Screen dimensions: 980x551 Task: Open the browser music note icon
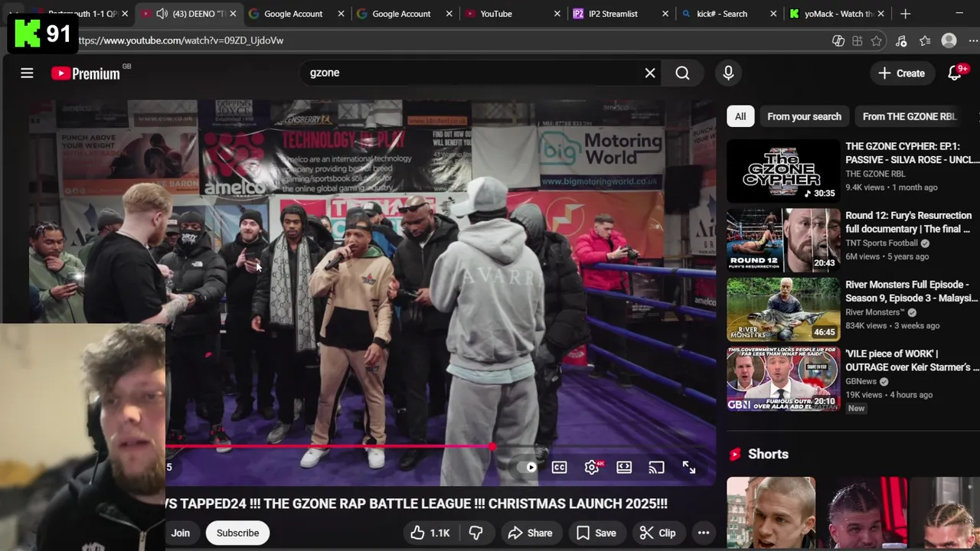pos(901,41)
